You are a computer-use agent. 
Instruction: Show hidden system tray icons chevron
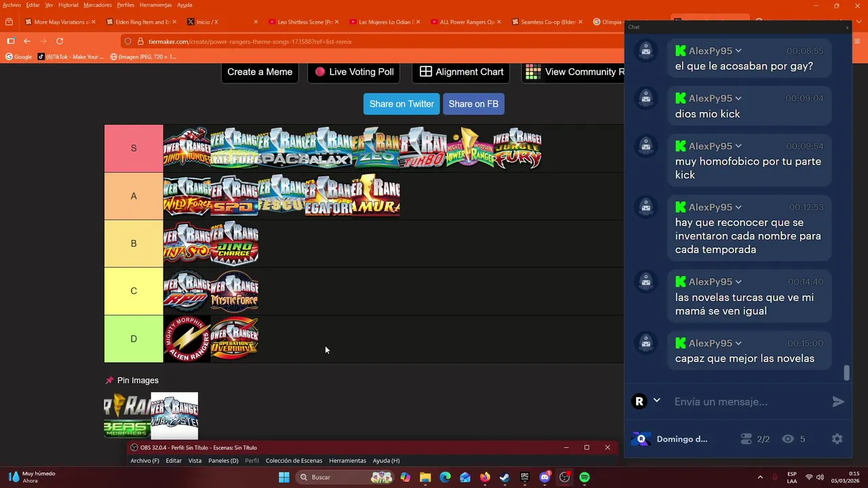pyautogui.click(x=760, y=477)
